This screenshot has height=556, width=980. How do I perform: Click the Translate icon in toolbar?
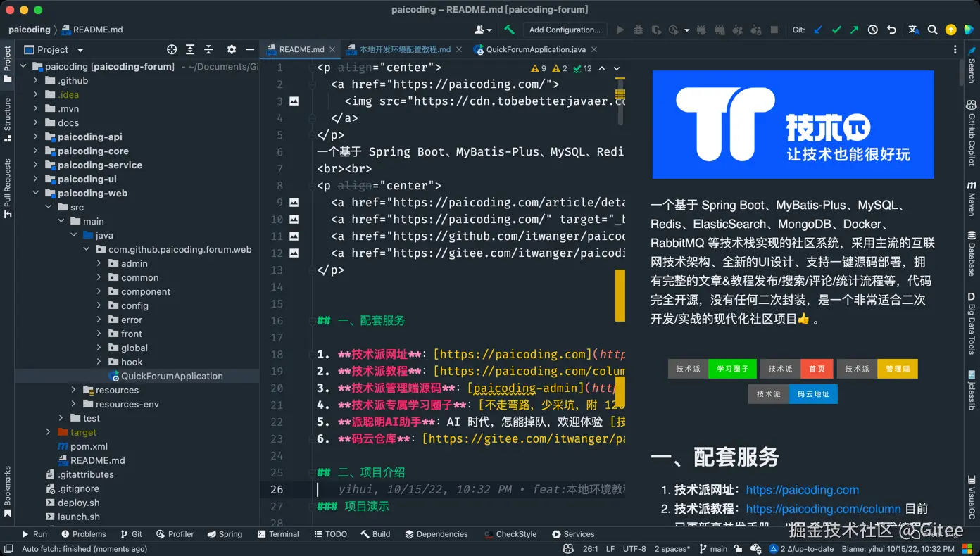[x=914, y=30]
